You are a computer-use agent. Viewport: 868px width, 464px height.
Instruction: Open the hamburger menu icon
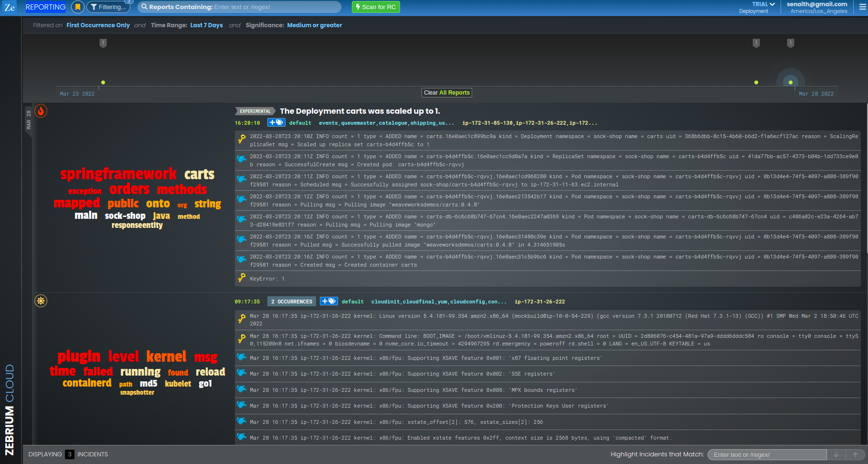coord(862,7)
